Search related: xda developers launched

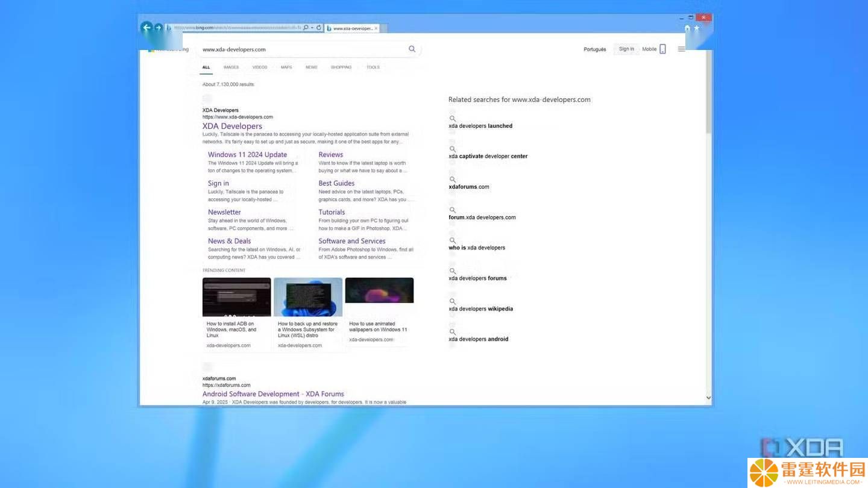click(480, 126)
